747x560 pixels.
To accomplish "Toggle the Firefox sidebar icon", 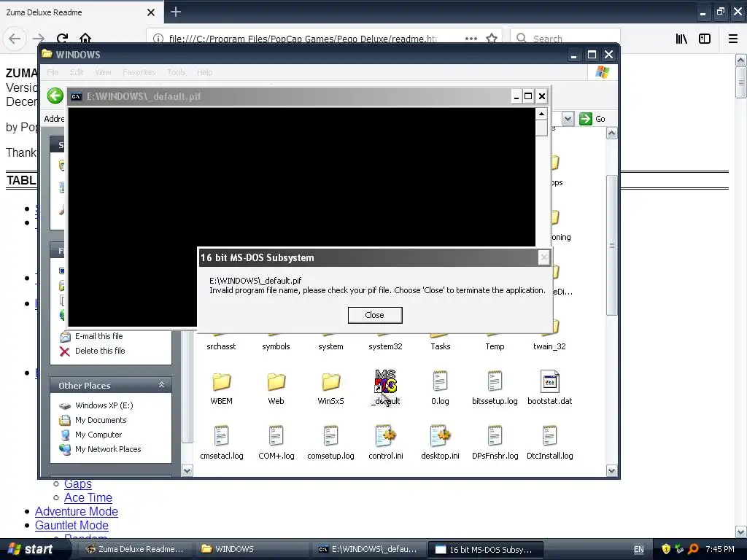I will [x=705, y=39].
